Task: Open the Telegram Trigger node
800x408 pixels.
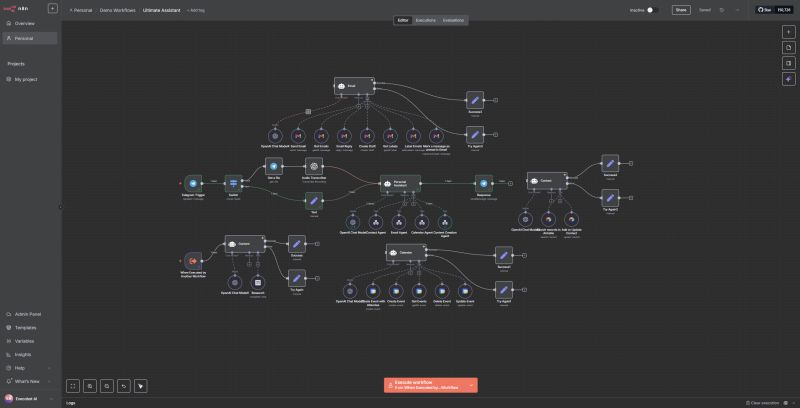Action: [x=193, y=184]
